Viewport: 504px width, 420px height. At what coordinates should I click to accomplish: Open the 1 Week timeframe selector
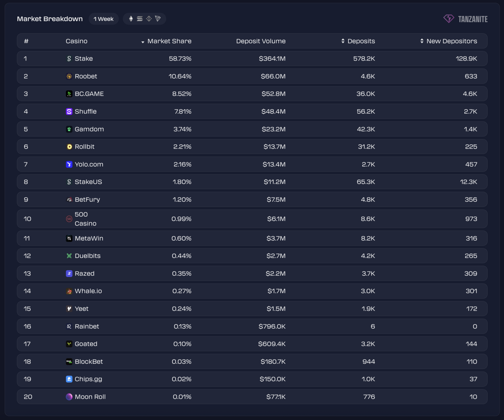click(x=103, y=19)
